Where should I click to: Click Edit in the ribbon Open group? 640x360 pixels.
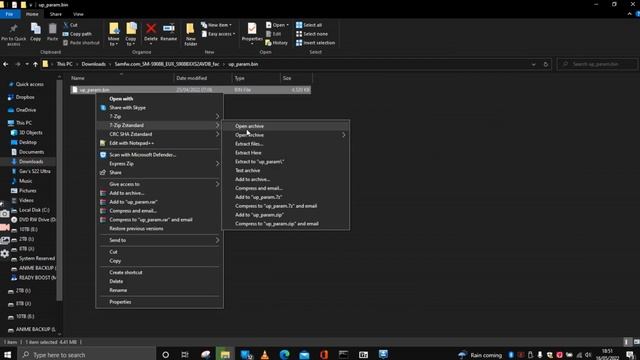(x=273, y=34)
